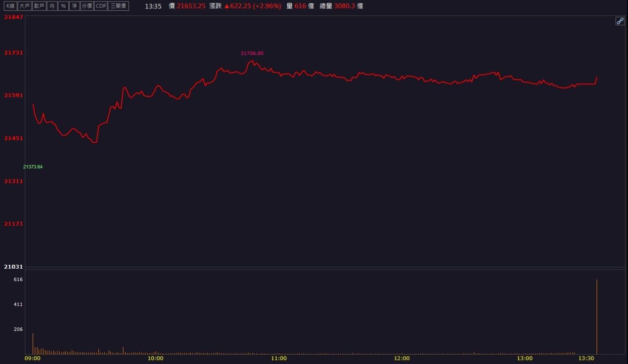628x364 pixels.
Task: Click the 13:00 time axis label
Action: tap(525, 359)
